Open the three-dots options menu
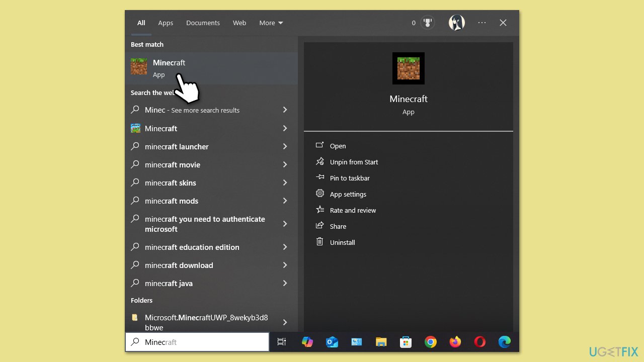 click(482, 23)
